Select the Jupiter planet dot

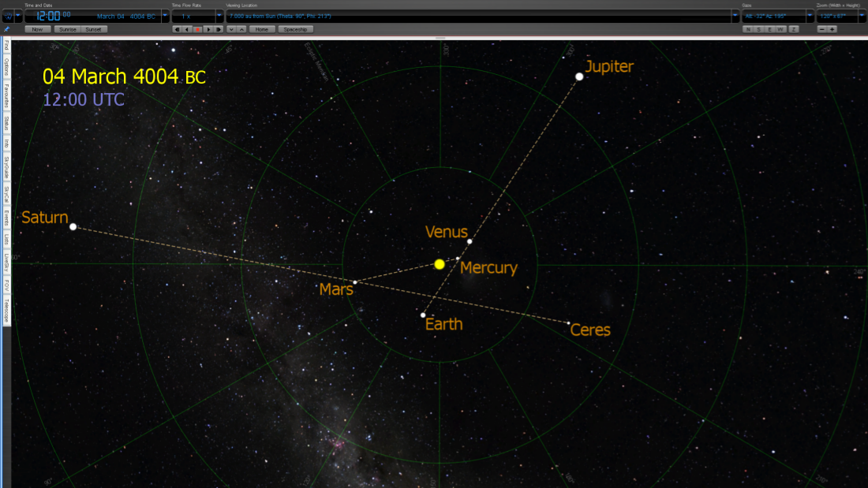tap(579, 77)
